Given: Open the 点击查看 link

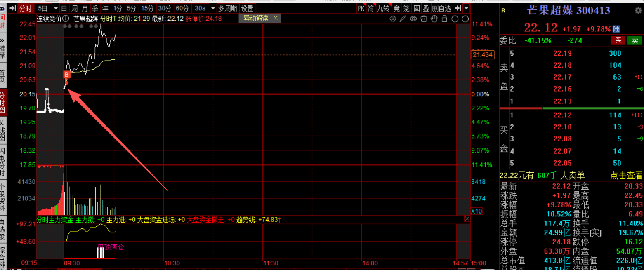Looking at the screenshot, I should (x=627, y=176).
